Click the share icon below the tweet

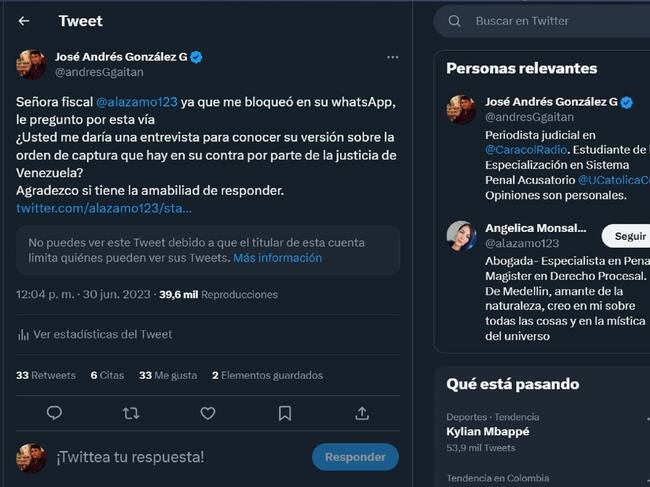[x=362, y=412]
